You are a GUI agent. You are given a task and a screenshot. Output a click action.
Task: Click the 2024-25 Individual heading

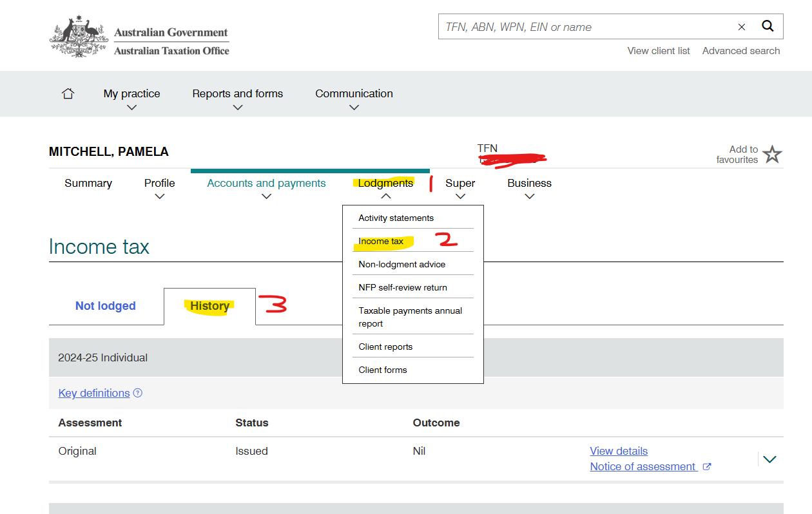103,357
